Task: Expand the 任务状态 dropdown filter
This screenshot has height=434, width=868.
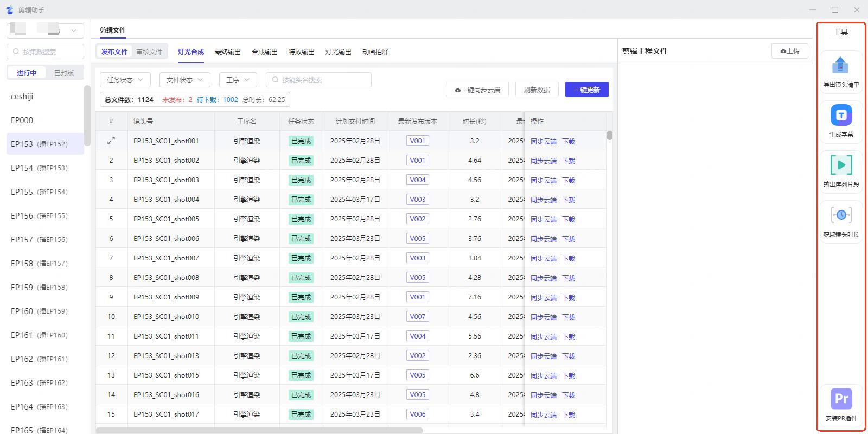Action: (x=125, y=80)
